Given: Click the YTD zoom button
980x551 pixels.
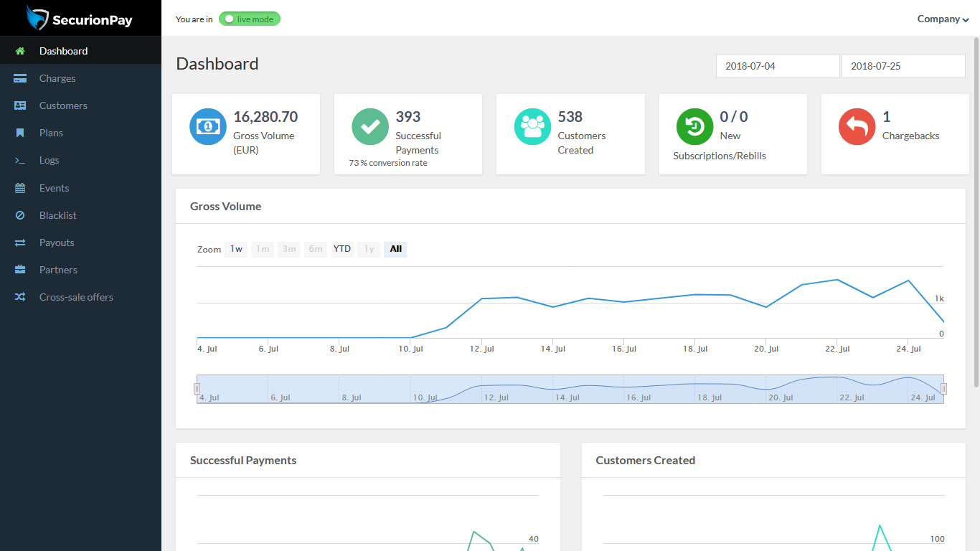Looking at the screenshot, I should pos(342,249).
